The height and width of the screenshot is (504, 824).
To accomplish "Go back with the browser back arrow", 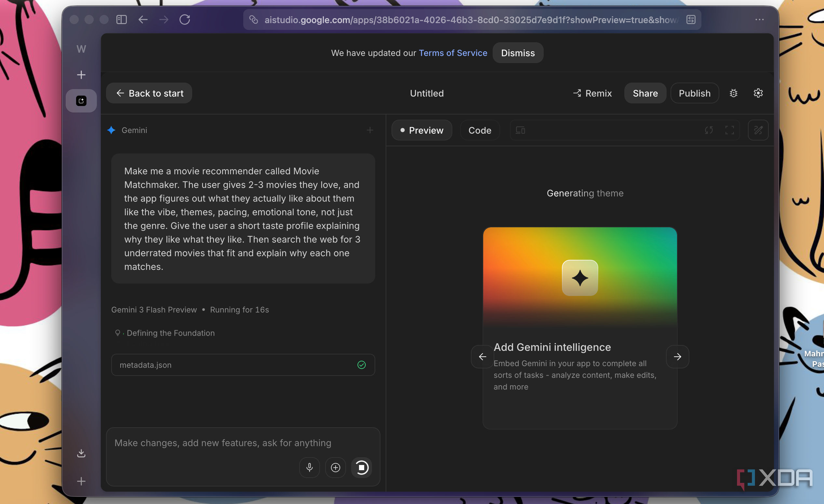I will point(143,20).
